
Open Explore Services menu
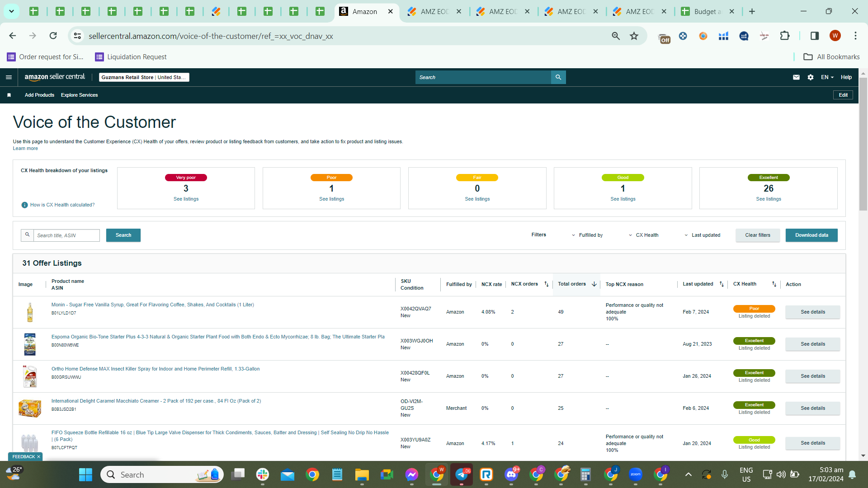[x=79, y=95]
